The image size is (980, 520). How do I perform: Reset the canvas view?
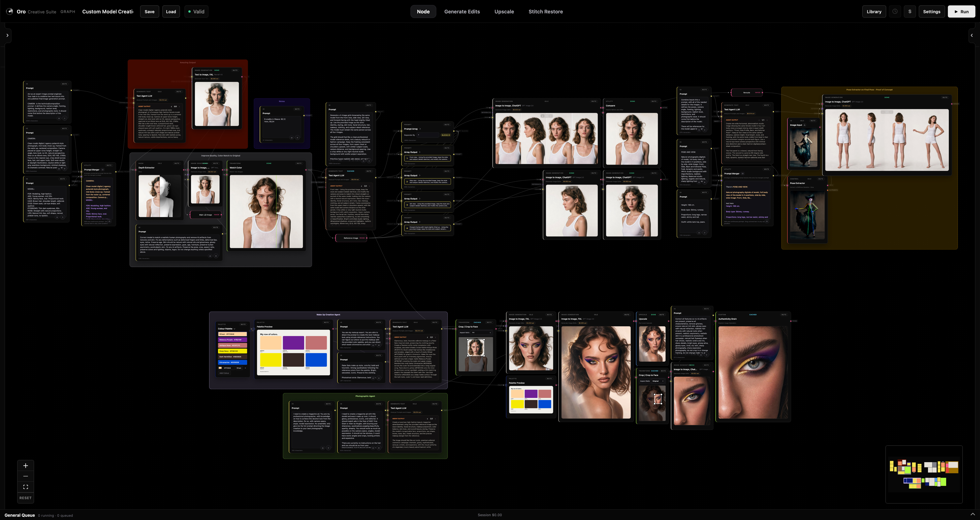tap(25, 498)
